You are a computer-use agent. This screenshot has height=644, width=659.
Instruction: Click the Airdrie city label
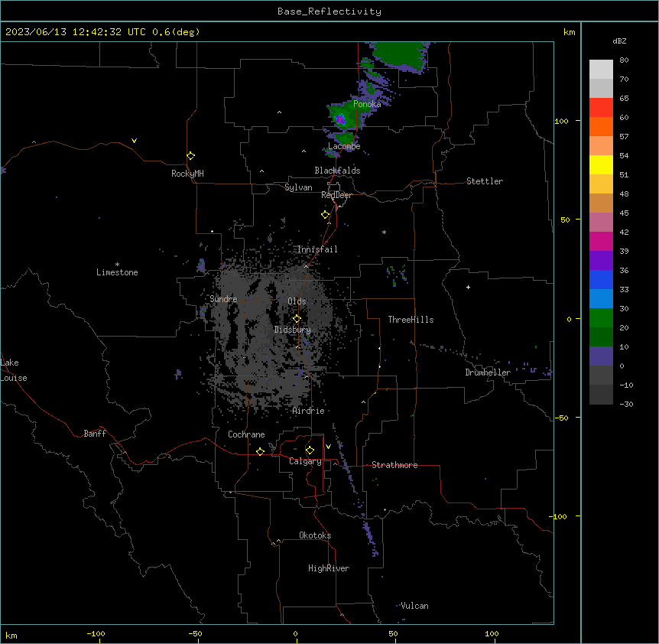point(309,411)
